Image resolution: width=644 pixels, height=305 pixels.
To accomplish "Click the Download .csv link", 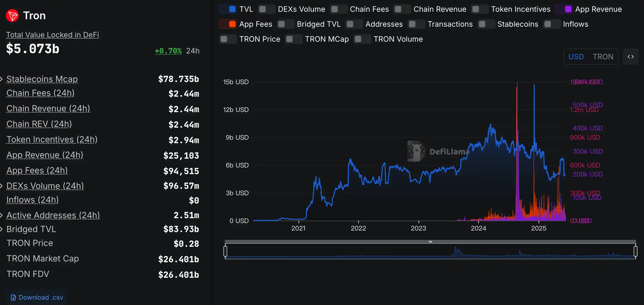I will coord(41,298).
